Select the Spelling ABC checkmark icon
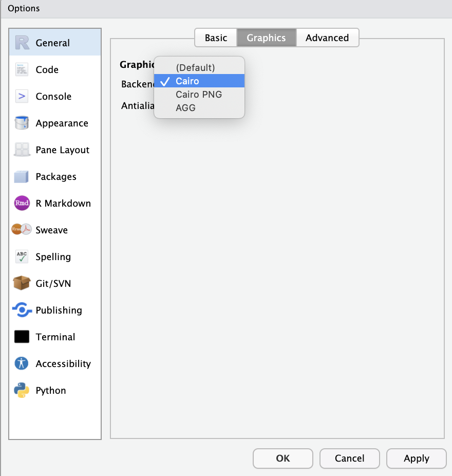The height and width of the screenshot is (476, 452). tap(22, 256)
